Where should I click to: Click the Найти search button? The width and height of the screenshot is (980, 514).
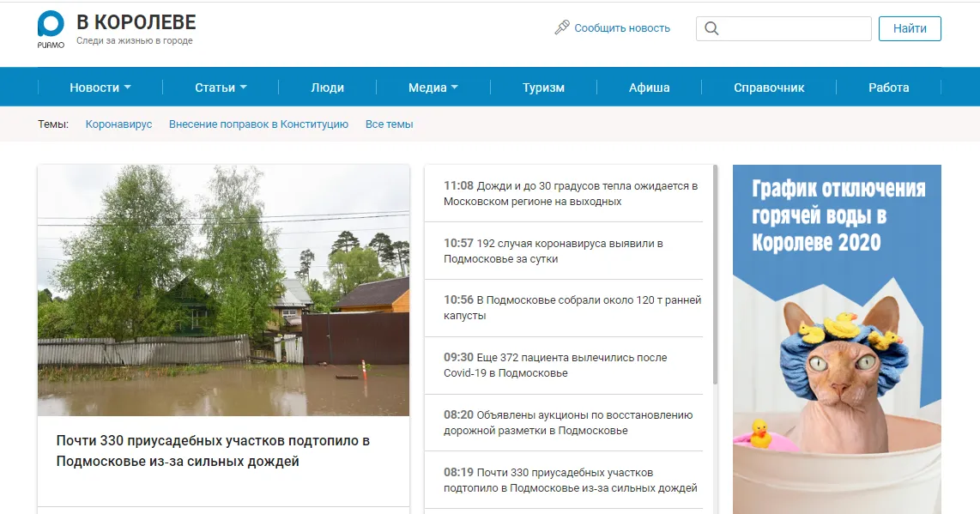coord(910,29)
